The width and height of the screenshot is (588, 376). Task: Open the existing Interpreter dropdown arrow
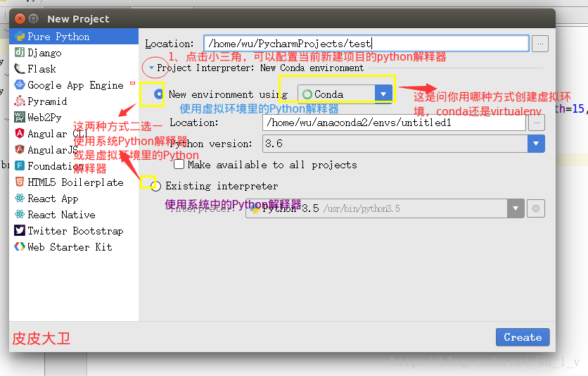pos(516,208)
